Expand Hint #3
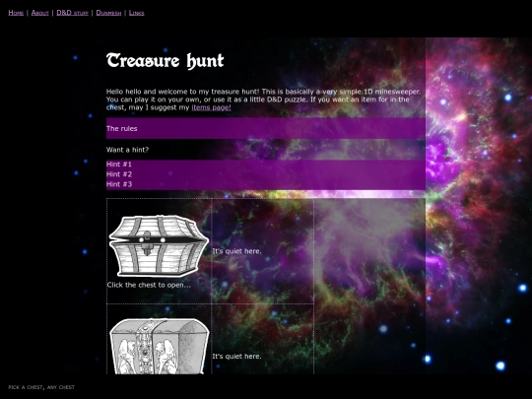Screen dimensions: 532x399 pyautogui.click(x=266, y=184)
